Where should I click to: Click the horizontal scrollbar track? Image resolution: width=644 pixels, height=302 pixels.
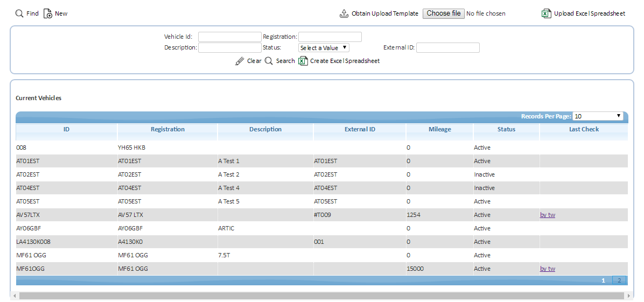tap(321, 296)
